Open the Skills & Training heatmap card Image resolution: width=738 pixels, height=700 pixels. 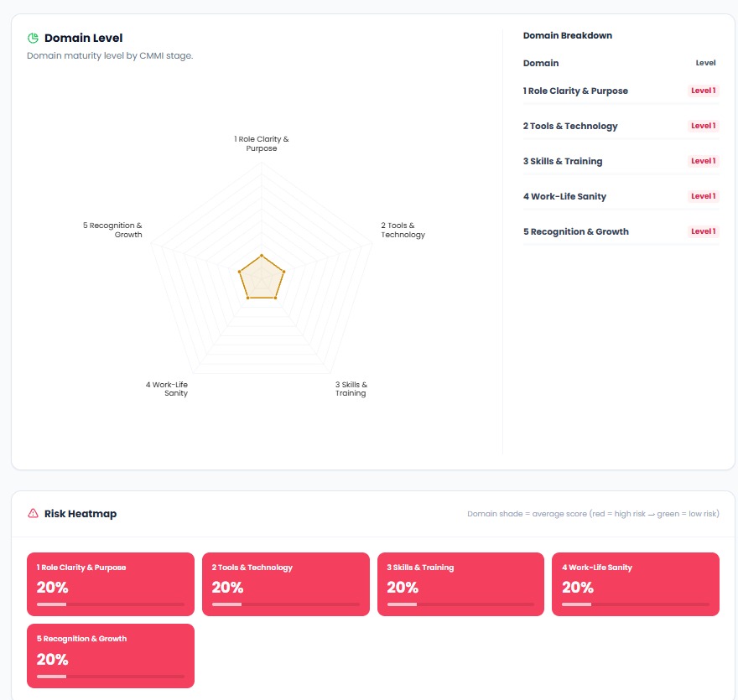(460, 584)
